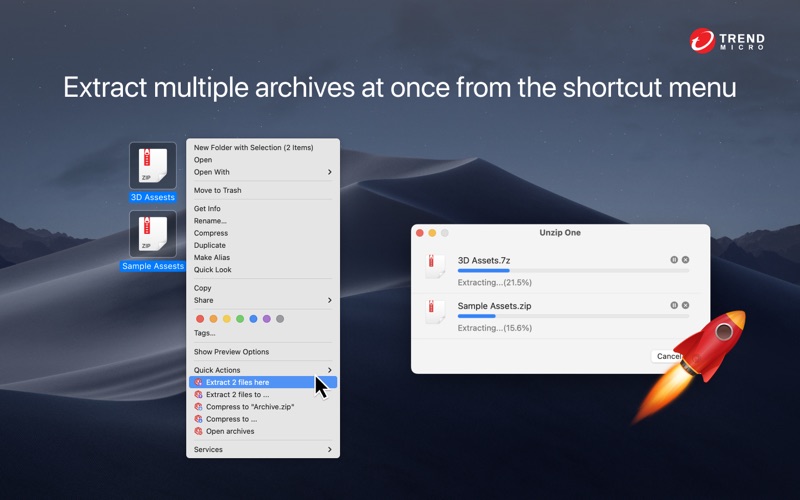Apply the blue tag color
The width and height of the screenshot is (800, 500).
click(x=253, y=319)
